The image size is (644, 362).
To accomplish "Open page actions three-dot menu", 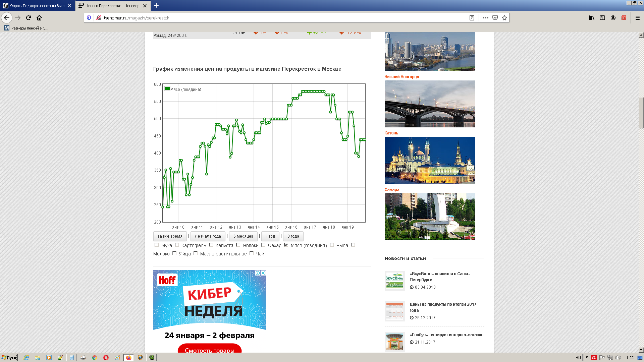I will click(x=485, y=18).
